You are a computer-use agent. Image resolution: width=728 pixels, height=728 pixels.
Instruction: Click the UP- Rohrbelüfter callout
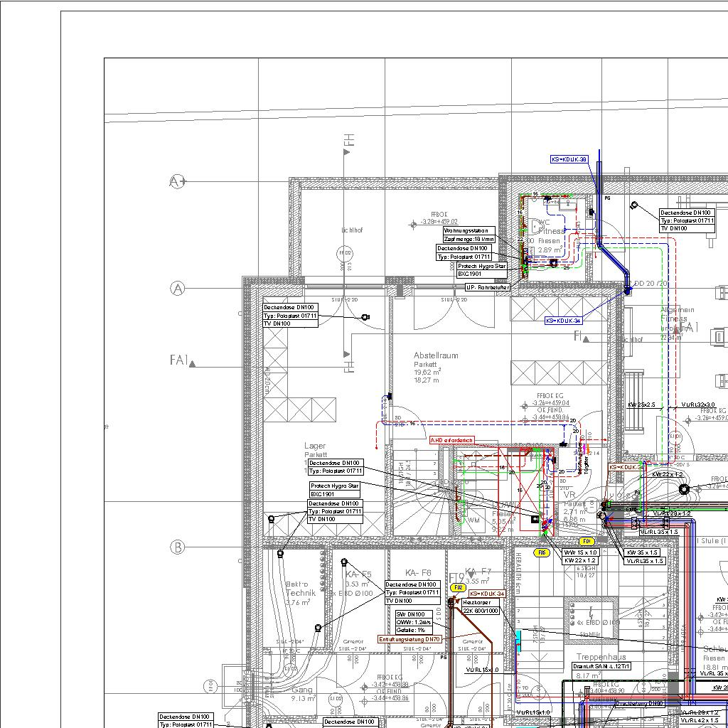coord(488,287)
